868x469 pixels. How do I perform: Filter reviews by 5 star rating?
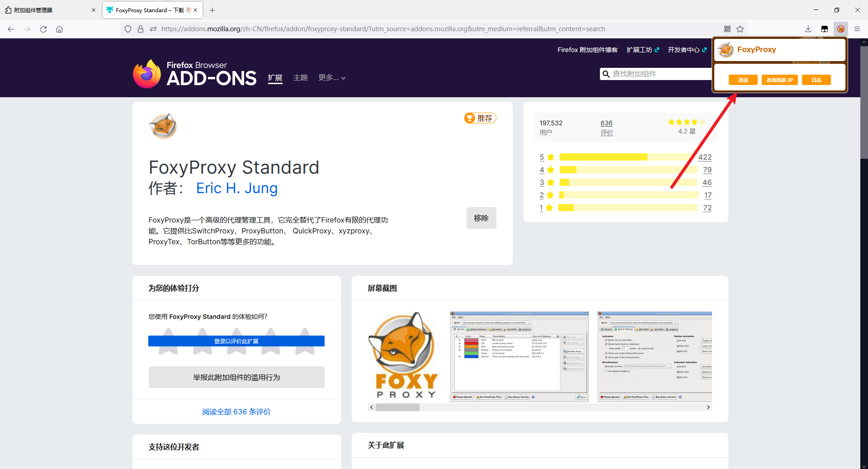coord(547,157)
